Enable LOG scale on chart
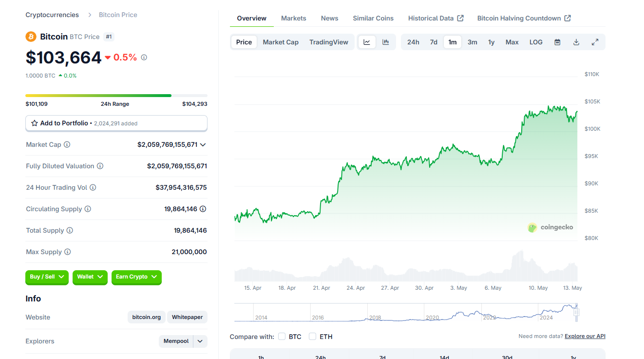This screenshot has width=644, height=359. click(x=536, y=42)
